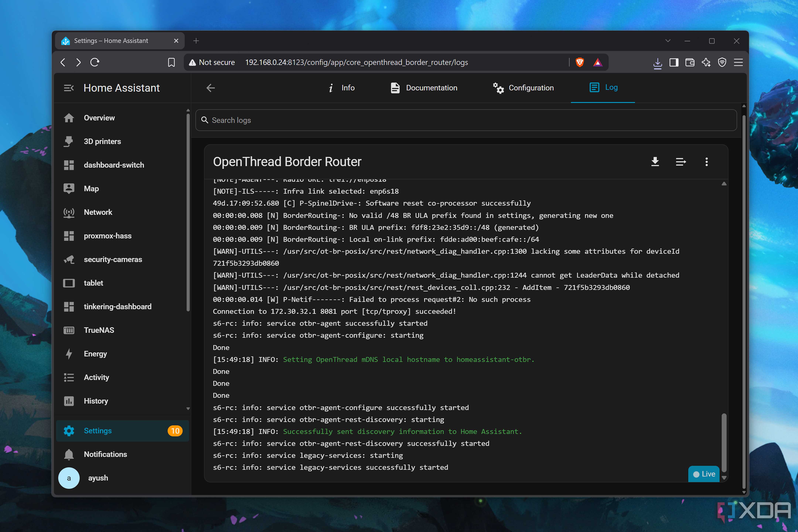Toggle log line wrapping icon
The height and width of the screenshot is (532, 798).
click(681, 162)
